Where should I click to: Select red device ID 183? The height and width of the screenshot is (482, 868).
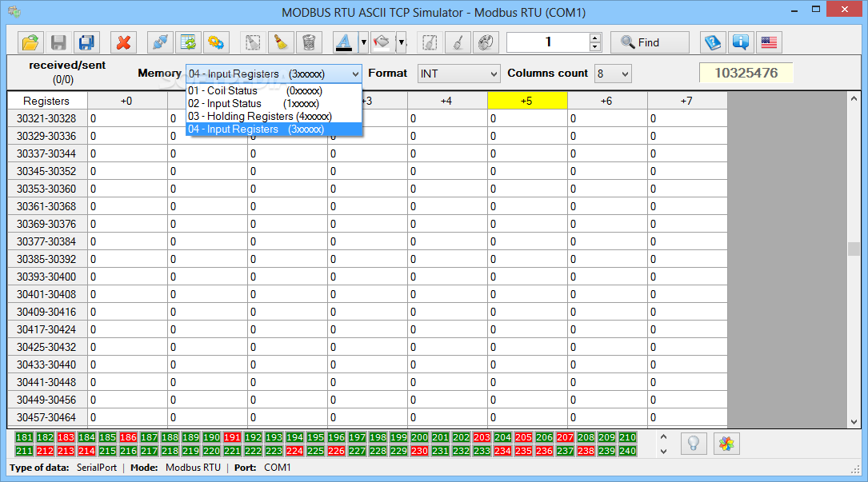click(66, 437)
